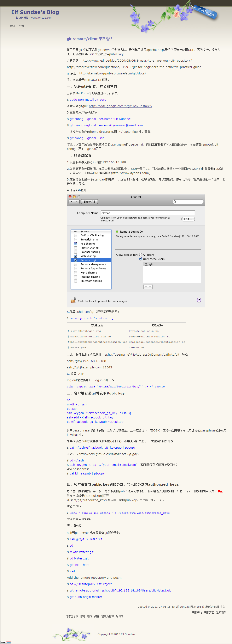Click the back arrow in the Sharing window
This screenshot has width=232, height=644.
(x=71, y=202)
